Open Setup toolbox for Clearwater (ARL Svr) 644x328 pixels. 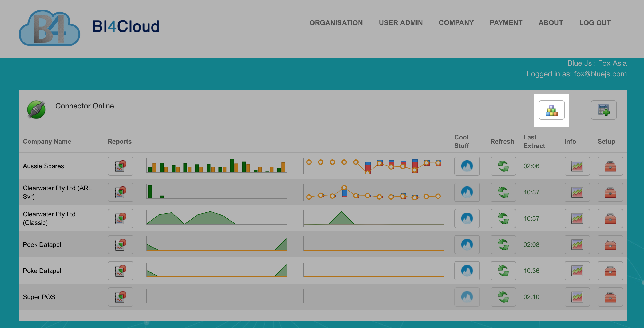click(610, 192)
